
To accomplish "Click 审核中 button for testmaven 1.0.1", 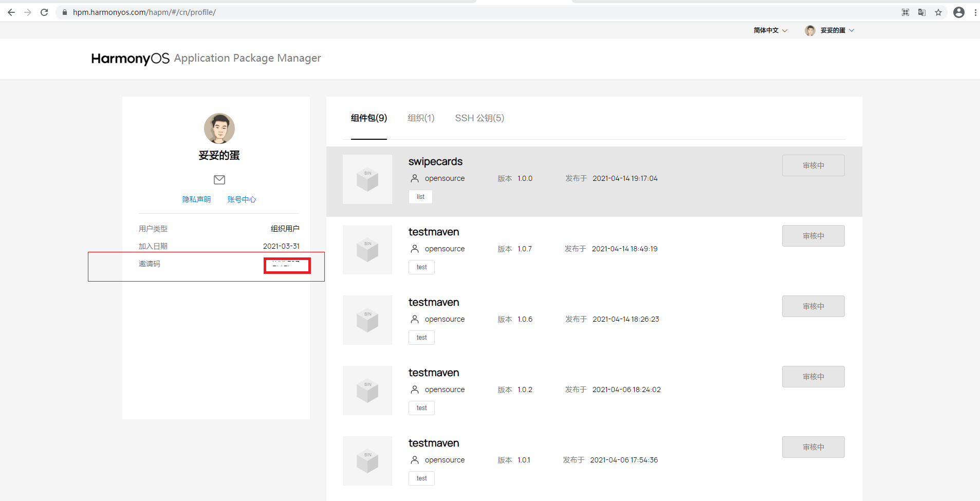I will point(813,447).
